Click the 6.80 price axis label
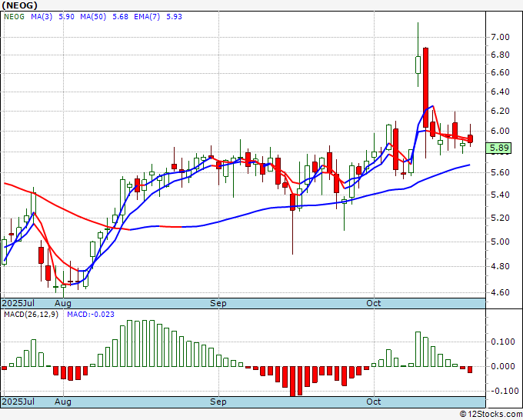The height and width of the screenshot is (420, 523). point(500,55)
